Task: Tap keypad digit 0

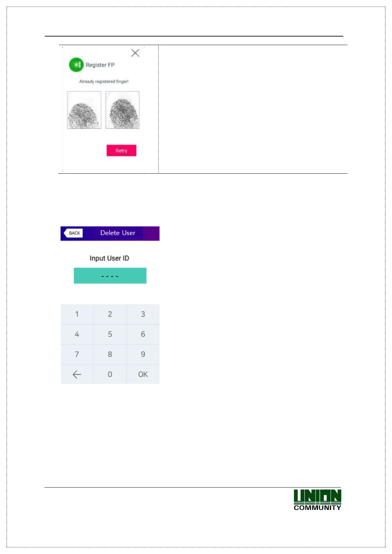Action: tap(110, 374)
